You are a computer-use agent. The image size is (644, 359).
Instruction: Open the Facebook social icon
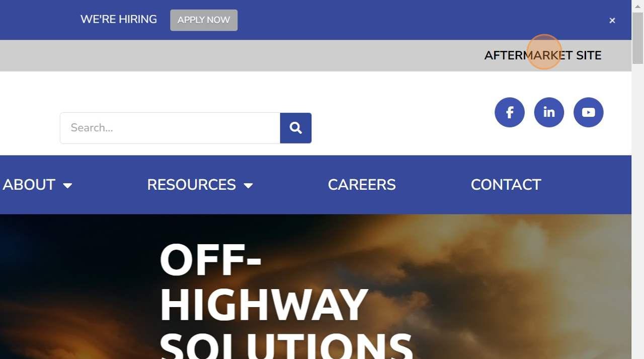coord(509,112)
